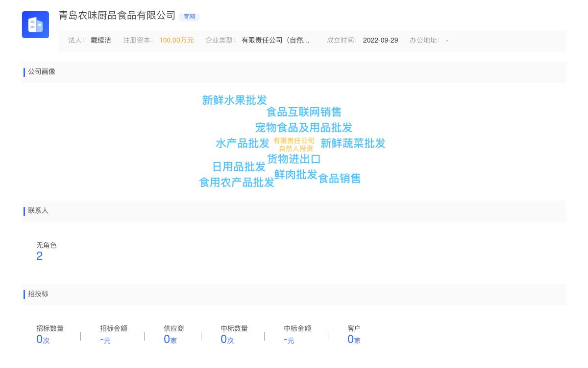Click the 注册资本 label

[138, 41]
